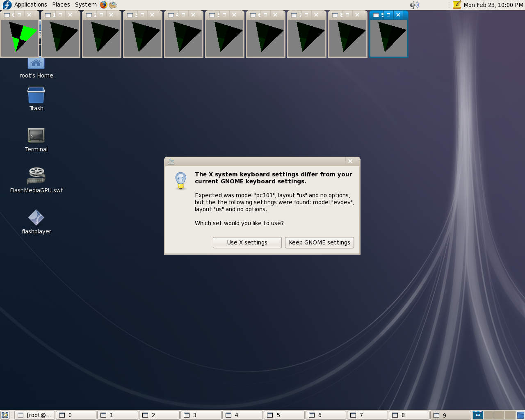
Task: Click the Show Desktop button in bottom panel
Action: 5,415
